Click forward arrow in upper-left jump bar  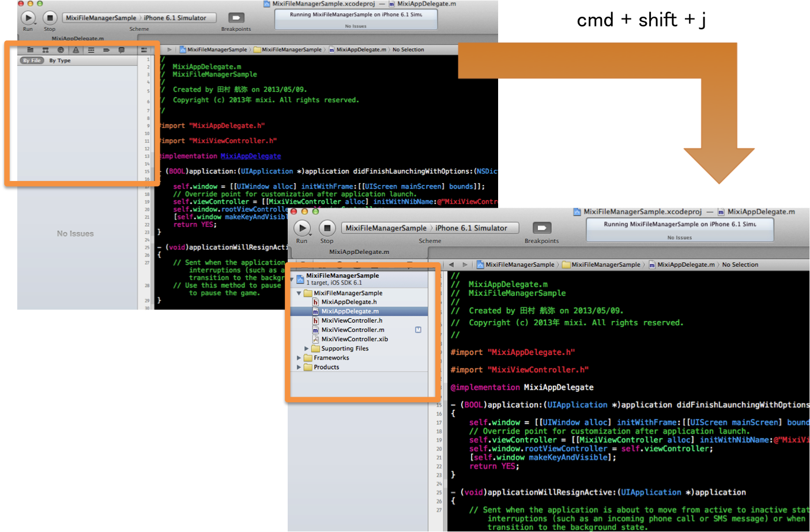tap(169, 50)
